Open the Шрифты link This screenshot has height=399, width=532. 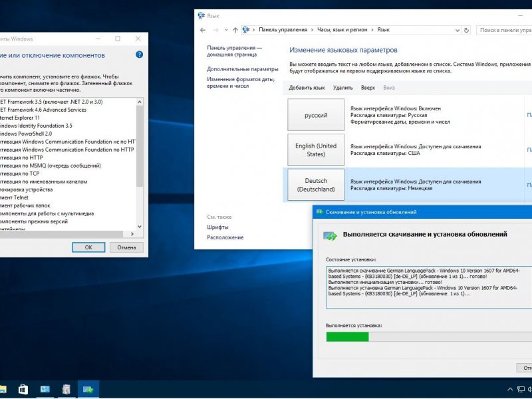click(217, 227)
